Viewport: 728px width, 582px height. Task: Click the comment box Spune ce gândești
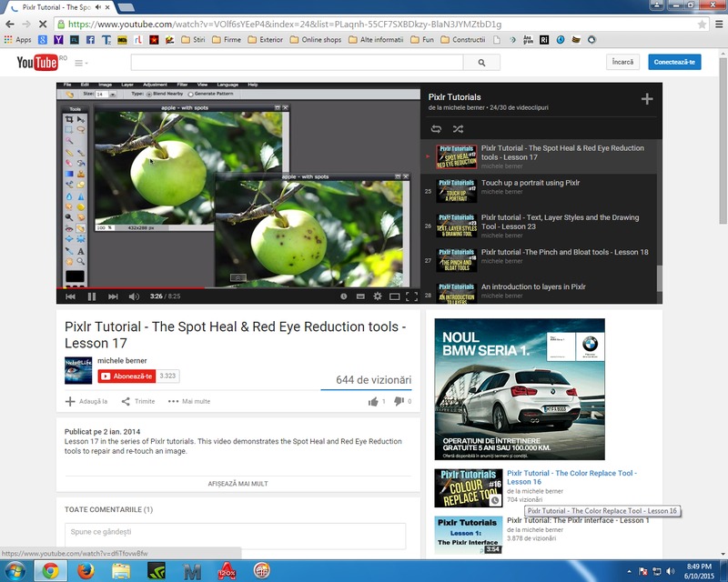coord(236,536)
